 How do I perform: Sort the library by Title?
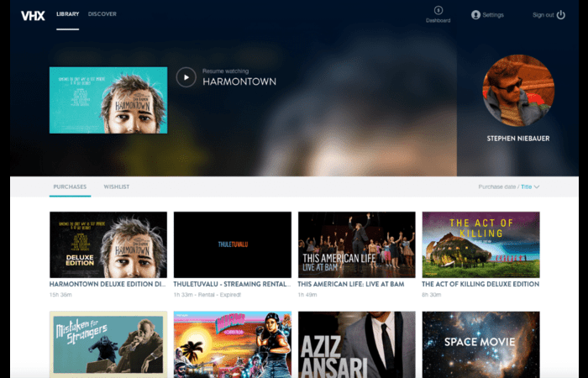pos(526,186)
